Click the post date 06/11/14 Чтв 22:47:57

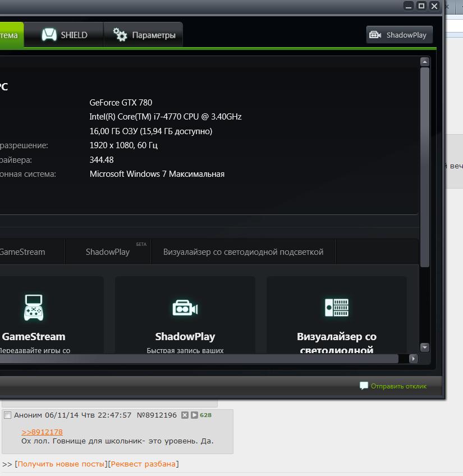click(x=88, y=415)
